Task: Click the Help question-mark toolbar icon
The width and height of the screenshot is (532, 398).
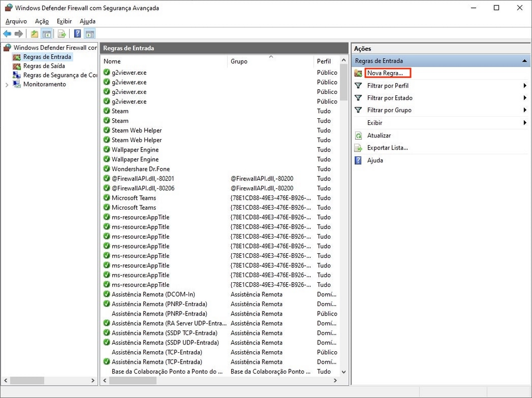Action: click(x=76, y=33)
